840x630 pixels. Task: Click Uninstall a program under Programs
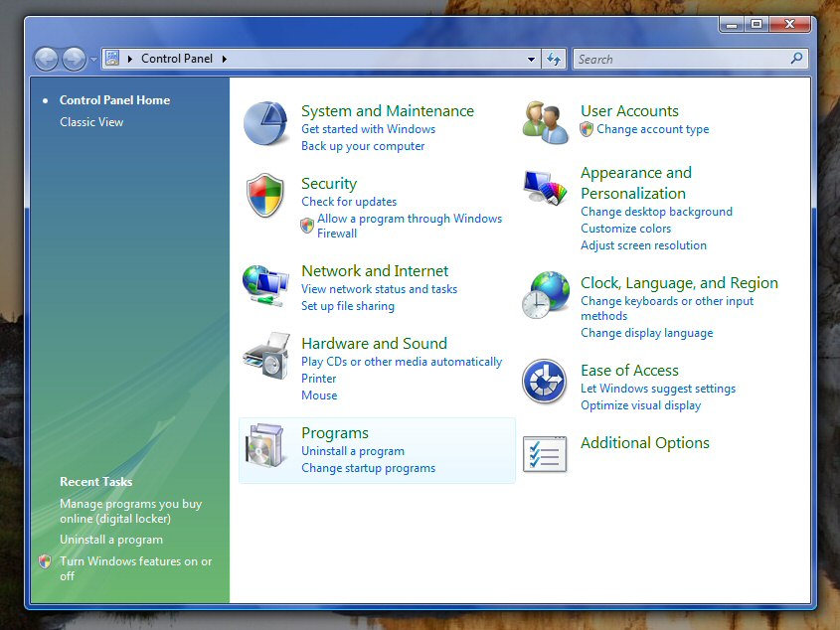353,451
